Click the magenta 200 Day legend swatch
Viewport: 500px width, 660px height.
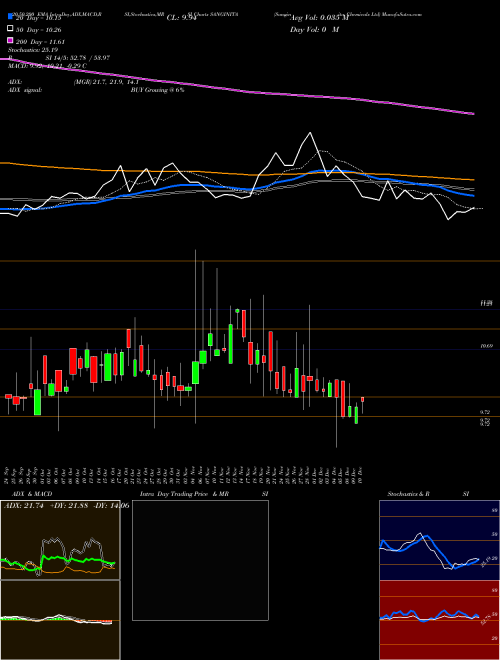(x=10, y=41)
